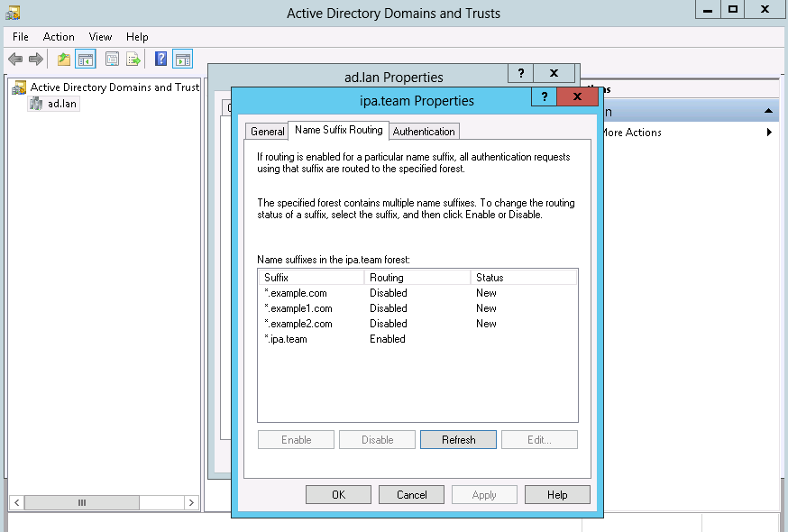This screenshot has height=532, width=788.
Task: Minimize the Active Directory Domains and Trusts window
Action: [x=708, y=10]
